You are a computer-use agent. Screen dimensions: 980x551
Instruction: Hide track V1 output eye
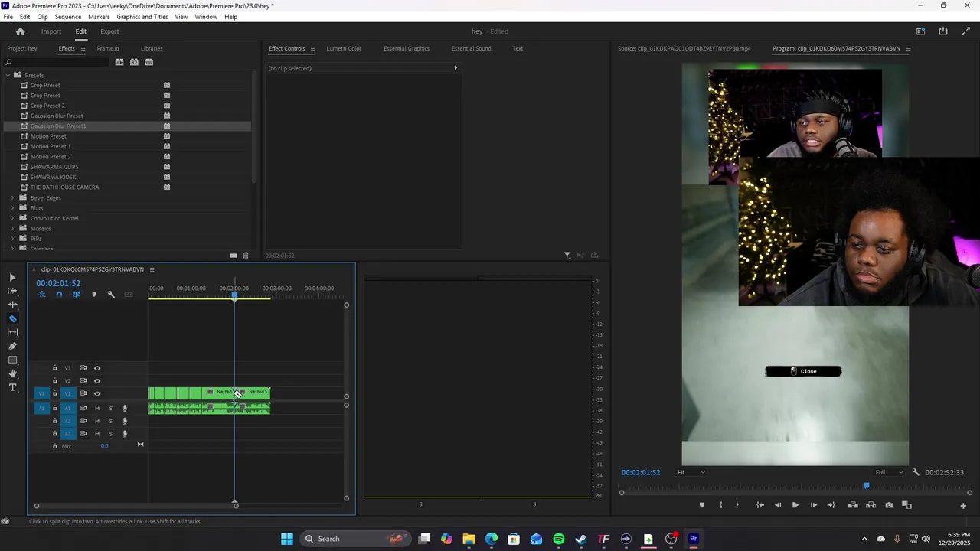pos(97,393)
